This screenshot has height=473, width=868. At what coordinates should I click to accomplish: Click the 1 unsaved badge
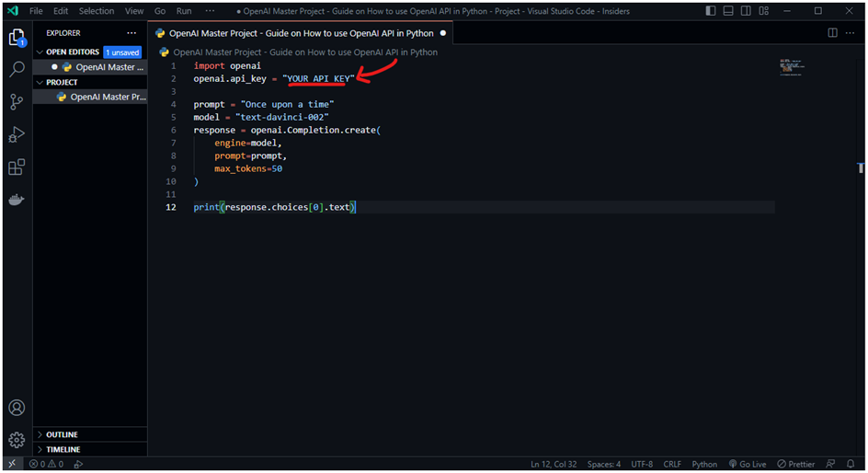point(122,52)
